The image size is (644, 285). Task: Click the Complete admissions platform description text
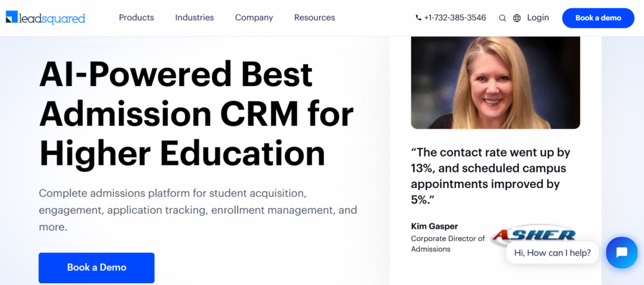coord(197,210)
